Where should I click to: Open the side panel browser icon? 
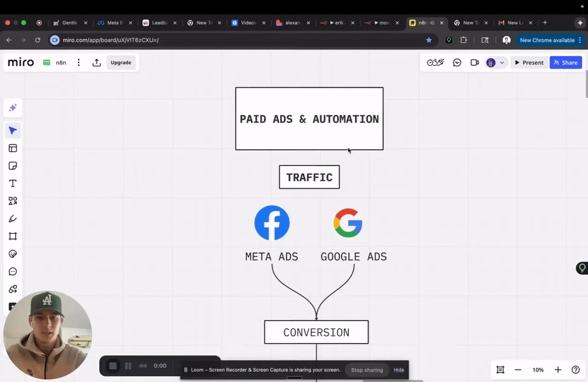(x=485, y=40)
